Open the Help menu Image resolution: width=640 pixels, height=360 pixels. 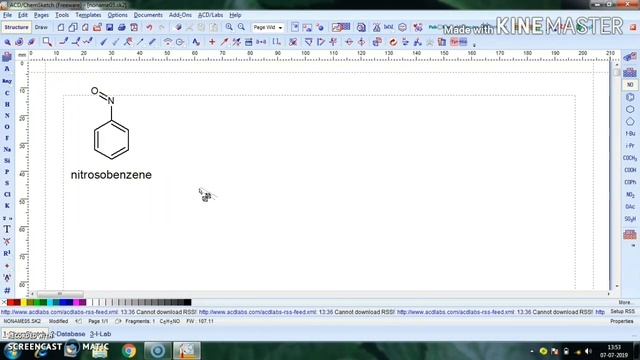pos(235,15)
